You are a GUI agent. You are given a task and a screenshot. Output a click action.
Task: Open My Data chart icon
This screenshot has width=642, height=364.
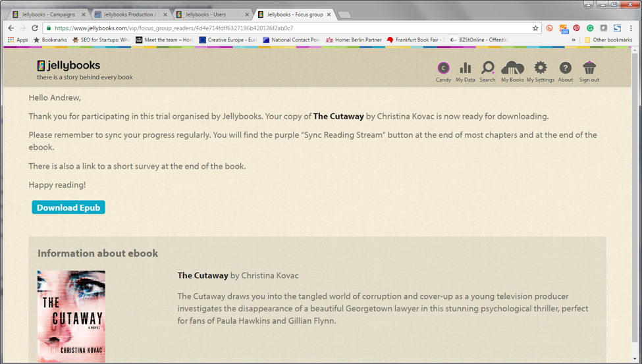point(465,68)
